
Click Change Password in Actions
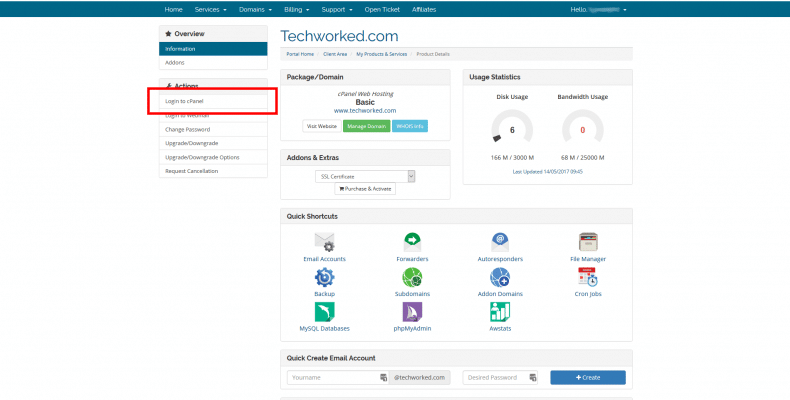tap(213, 129)
